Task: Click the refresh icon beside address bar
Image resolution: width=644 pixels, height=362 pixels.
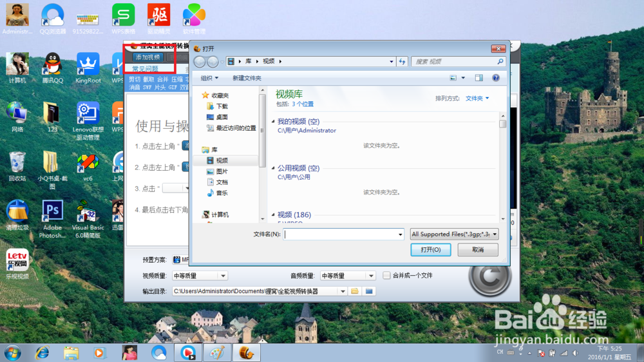Action: pyautogui.click(x=402, y=62)
